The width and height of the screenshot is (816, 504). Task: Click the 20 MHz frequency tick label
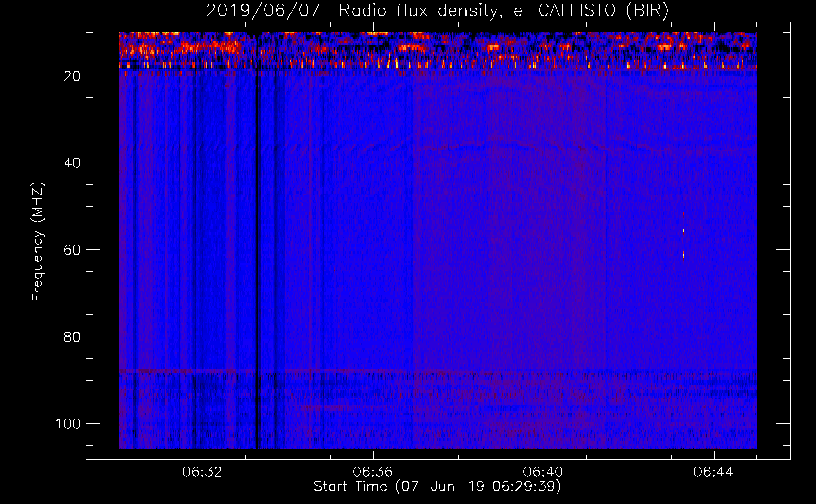pyautogui.click(x=72, y=76)
